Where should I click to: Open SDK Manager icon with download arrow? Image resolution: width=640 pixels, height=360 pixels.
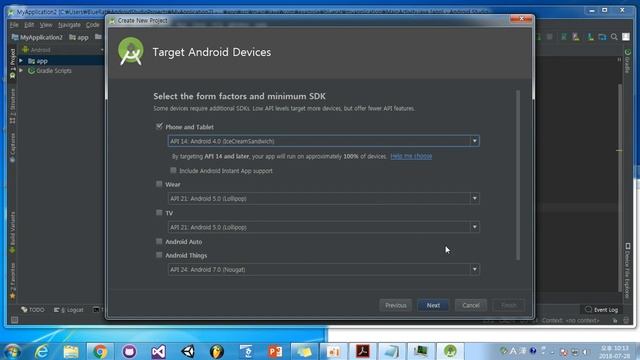coord(590,37)
